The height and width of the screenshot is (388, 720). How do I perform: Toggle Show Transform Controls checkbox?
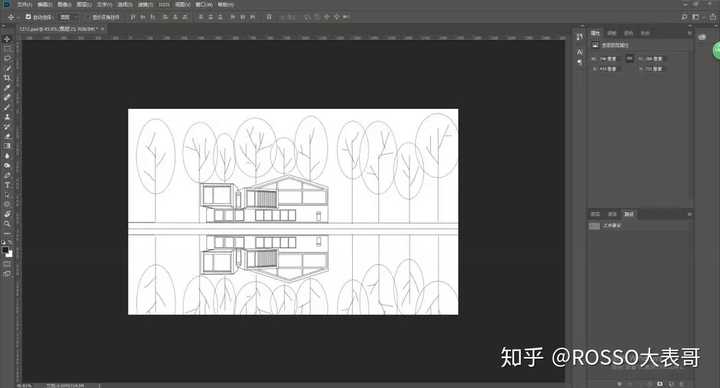[x=90, y=17]
